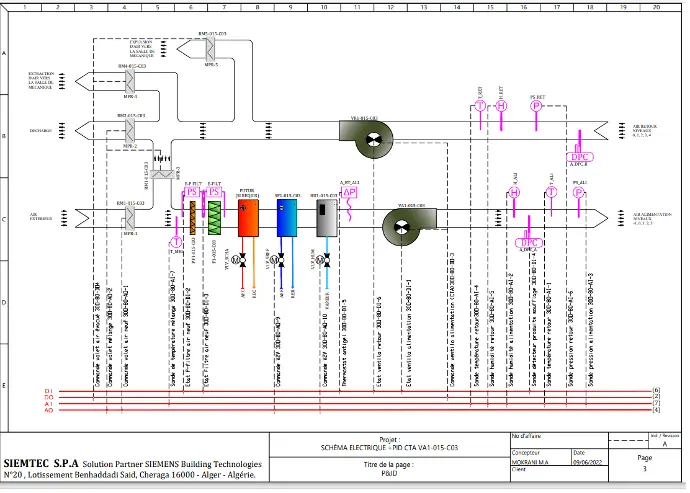Select the MPR-1 fresh air damper
The width and height of the screenshot is (690, 493).
(x=129, y=217)
